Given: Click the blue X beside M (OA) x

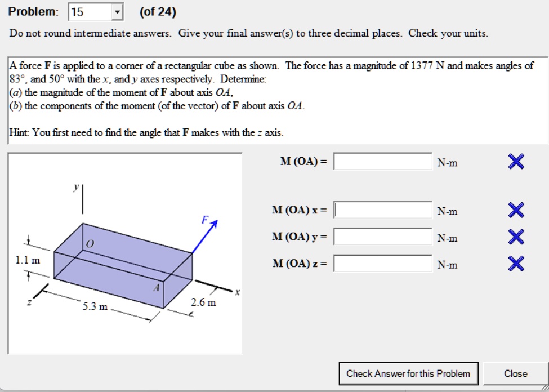Looking at the screenshot, I should pyautogui.click(x=516, y=210).
